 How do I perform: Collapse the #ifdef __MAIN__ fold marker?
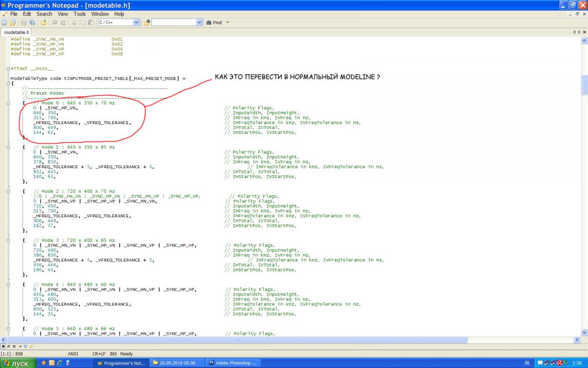click(8, 69)
